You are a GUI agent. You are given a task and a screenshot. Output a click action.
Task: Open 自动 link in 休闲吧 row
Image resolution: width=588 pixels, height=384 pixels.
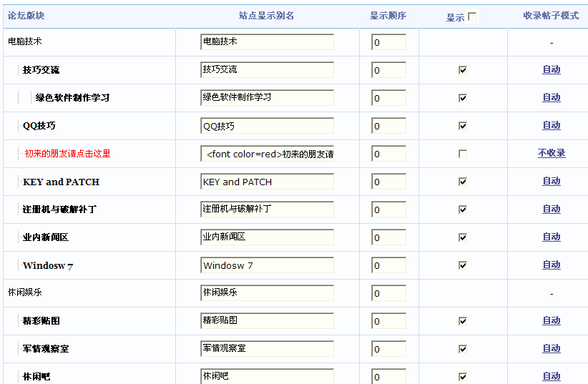(552, 376)
